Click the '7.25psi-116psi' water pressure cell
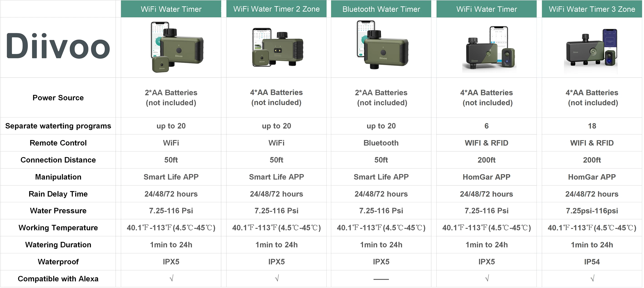The width and height of the screenshot is (644, 288). pyautogui.click(x=592, y=211)
